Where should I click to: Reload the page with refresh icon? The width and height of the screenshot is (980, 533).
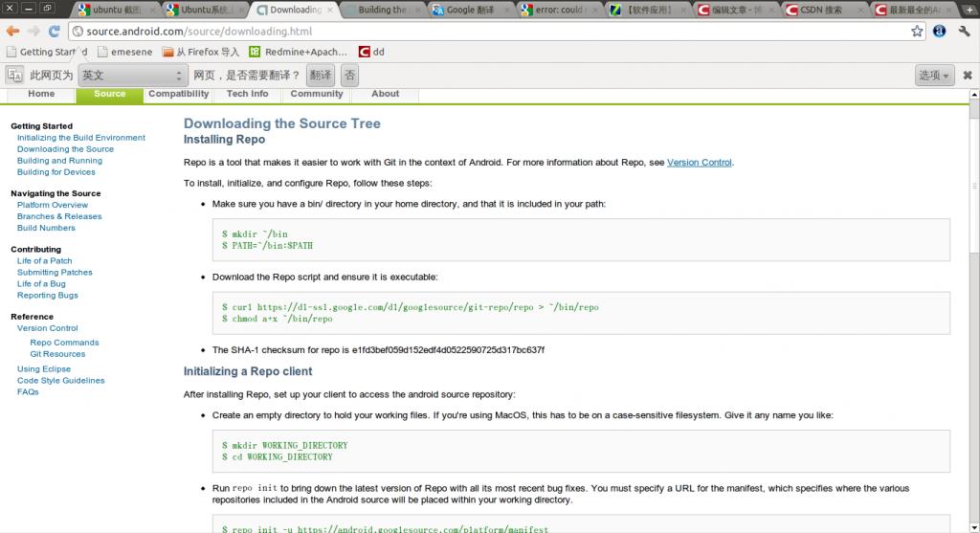pos(55,32)
